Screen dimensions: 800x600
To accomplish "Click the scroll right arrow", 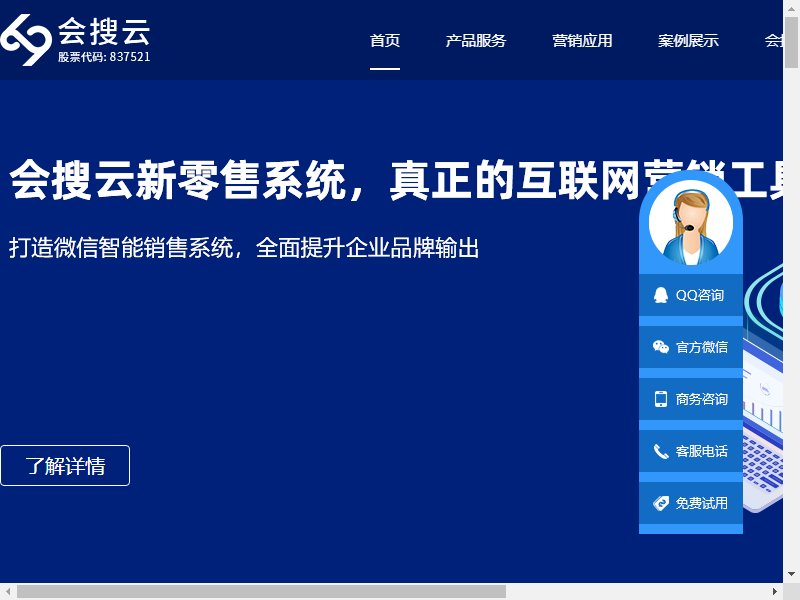I will tap(775, 592).
